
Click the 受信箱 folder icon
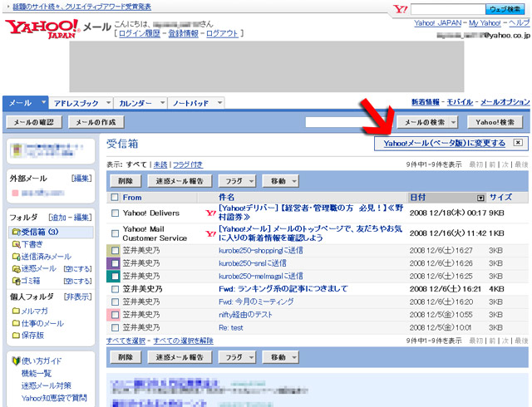point(17,232)
